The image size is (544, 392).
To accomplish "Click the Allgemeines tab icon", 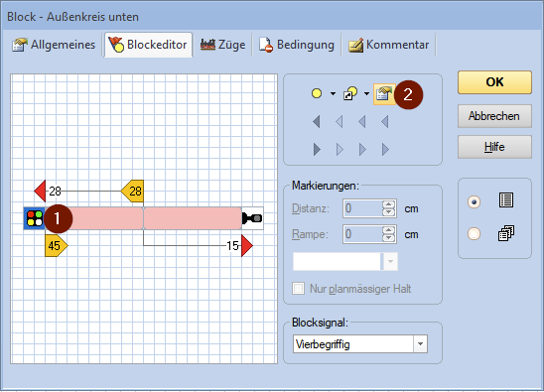I will tap(20, 45).
